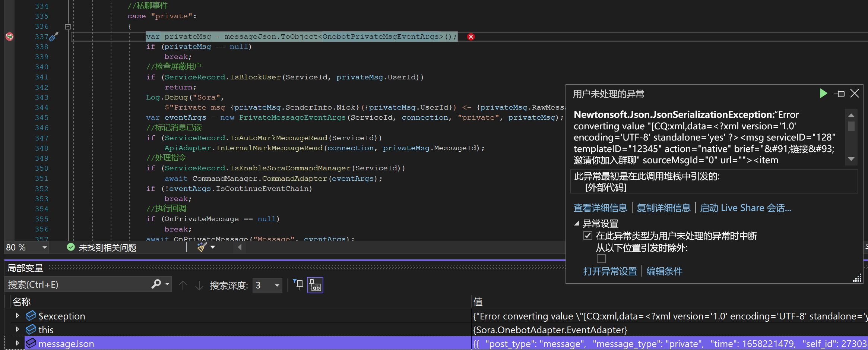Click 编辑条件 link
Screen dimensions: 868x350
(x=664, y=271)
